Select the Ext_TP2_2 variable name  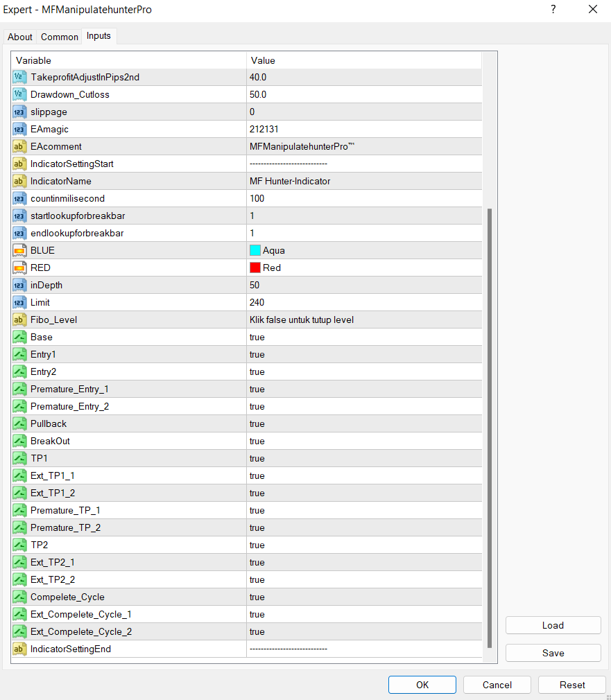click(53, 580)
